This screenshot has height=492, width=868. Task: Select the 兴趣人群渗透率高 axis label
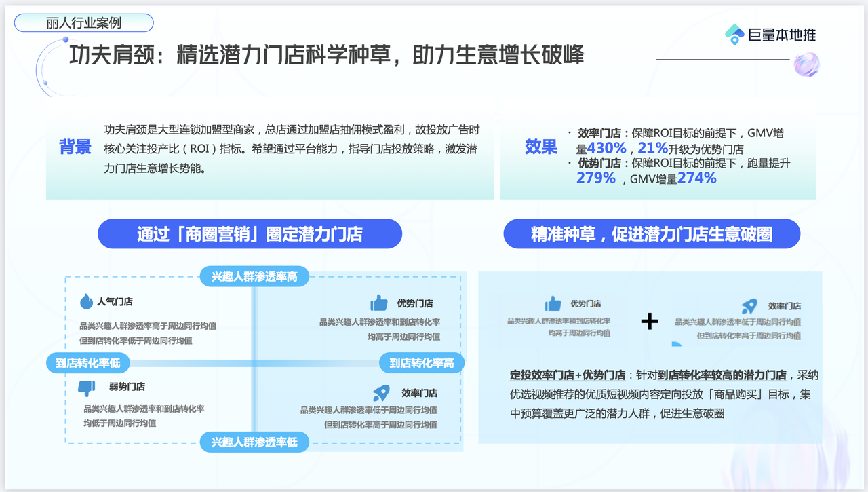[x=254, y=276]
